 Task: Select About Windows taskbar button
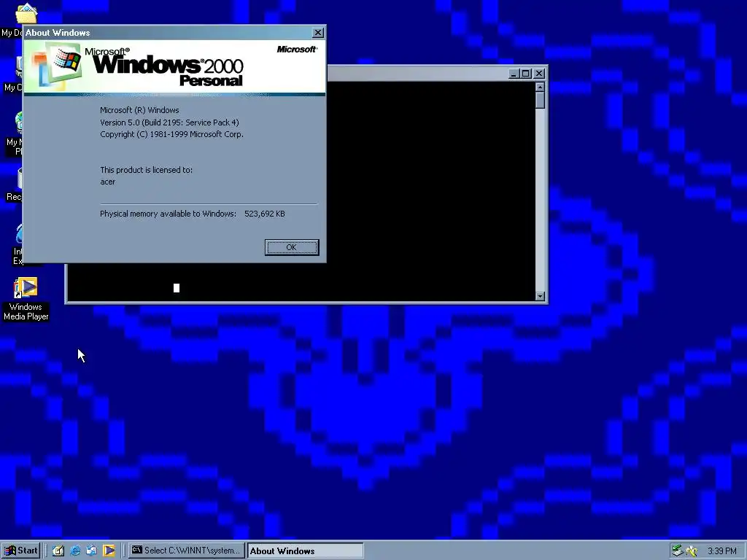[305, 551]
